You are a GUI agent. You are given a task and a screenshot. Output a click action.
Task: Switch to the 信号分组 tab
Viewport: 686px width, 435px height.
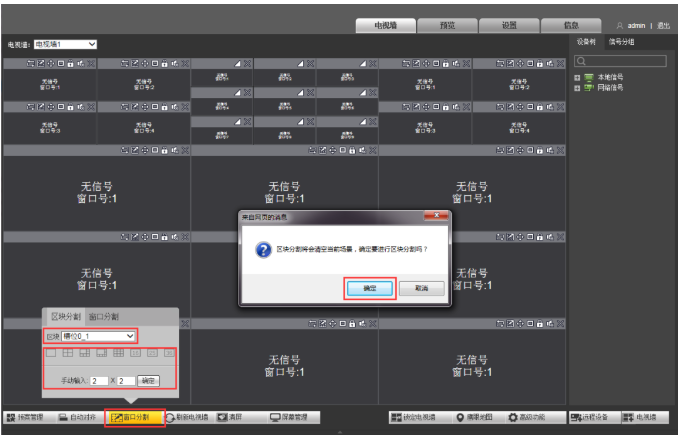pos(622,42)
